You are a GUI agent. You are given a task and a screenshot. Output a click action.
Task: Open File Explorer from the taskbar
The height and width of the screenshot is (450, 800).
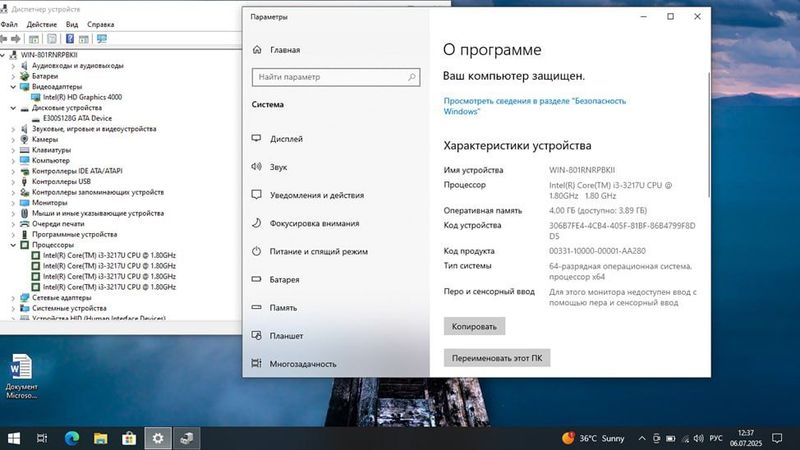101,438
